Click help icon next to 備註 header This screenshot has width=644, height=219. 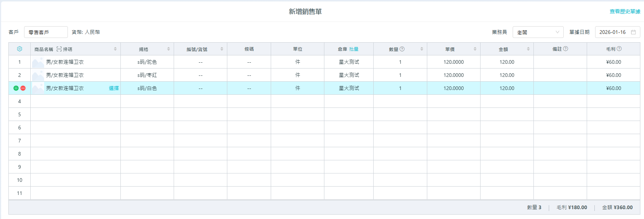tap(566, 49)
